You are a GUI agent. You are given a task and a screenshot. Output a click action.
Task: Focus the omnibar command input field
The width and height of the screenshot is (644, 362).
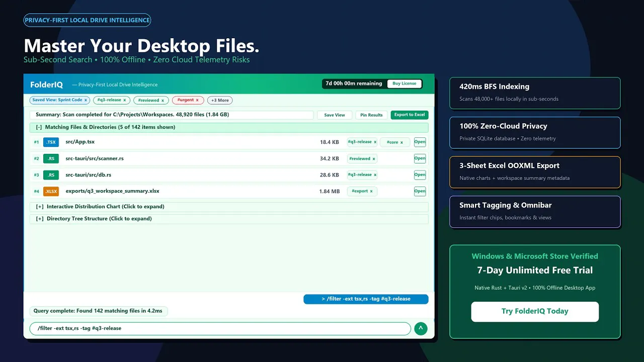click(x=220, y=329)
